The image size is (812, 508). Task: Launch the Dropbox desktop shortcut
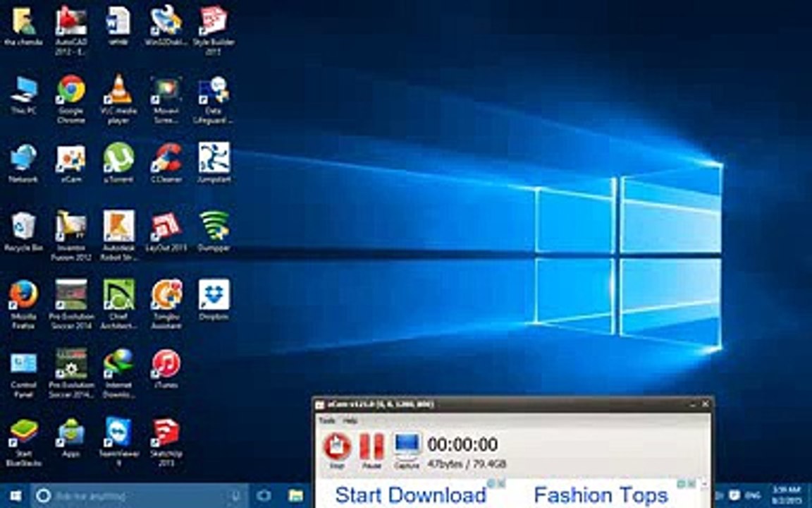pyautogui.click(x=214, y=300)
